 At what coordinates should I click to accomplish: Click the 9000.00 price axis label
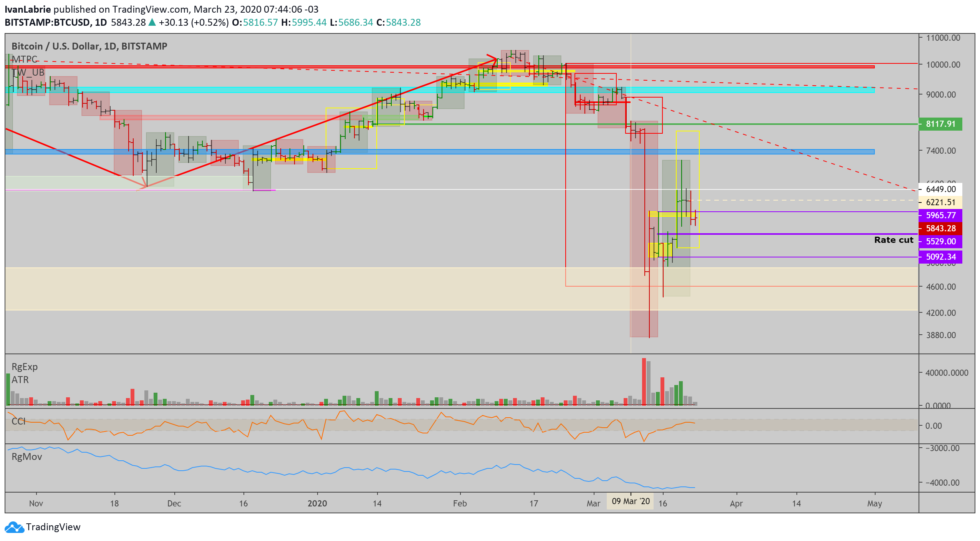coord(941,95)
